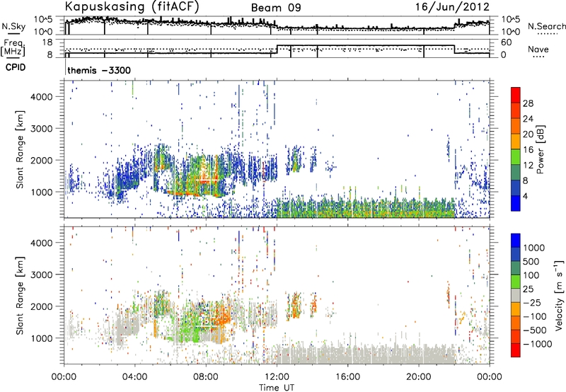The width and height of the screenshot is (566, 392).
Task: Select the N.Sky legend label
Action: coord(13,26)
